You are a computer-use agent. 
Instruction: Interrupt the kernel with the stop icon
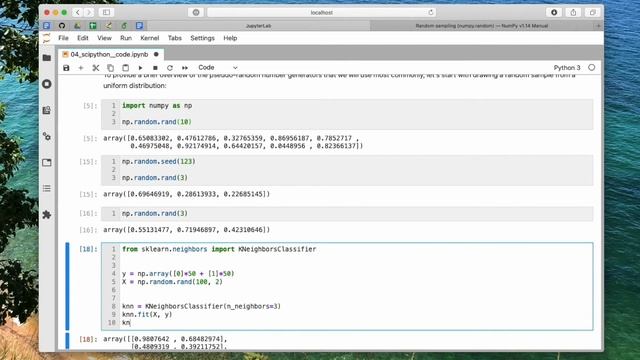point(155,68)
